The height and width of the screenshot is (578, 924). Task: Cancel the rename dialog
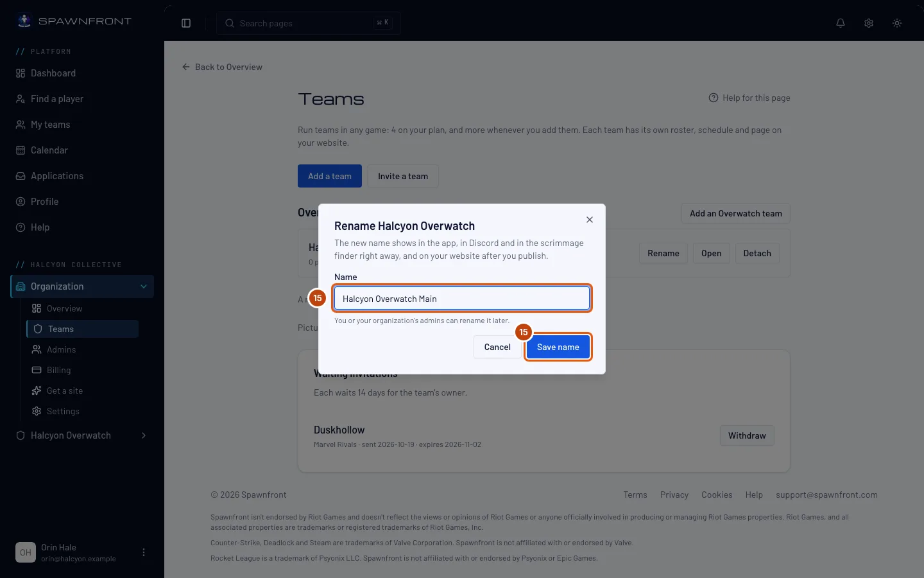tap(497, 347)
